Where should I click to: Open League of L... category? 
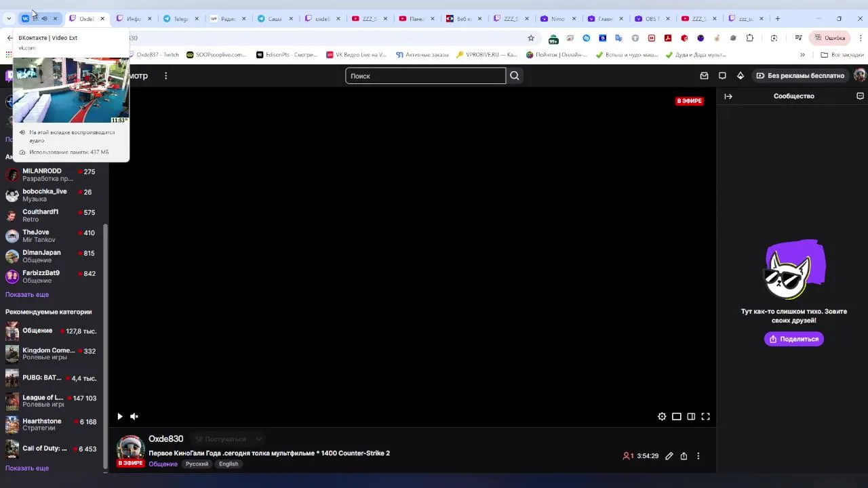pos(54,401)
